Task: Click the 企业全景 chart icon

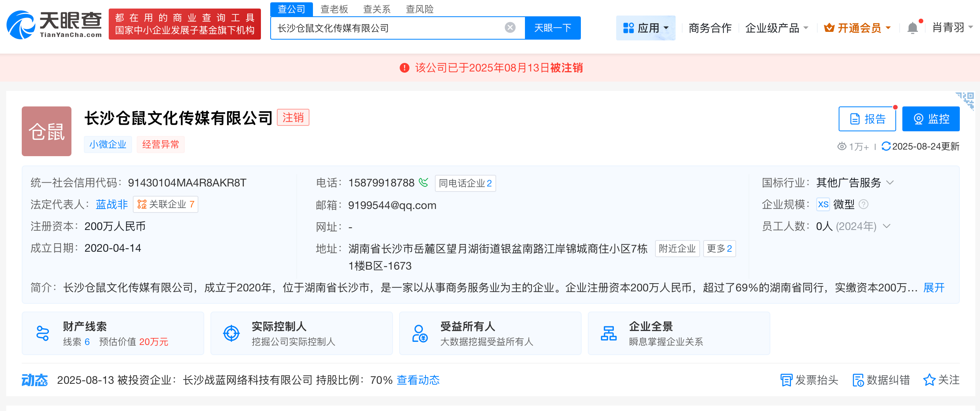Action: click(x=609, y=333)
